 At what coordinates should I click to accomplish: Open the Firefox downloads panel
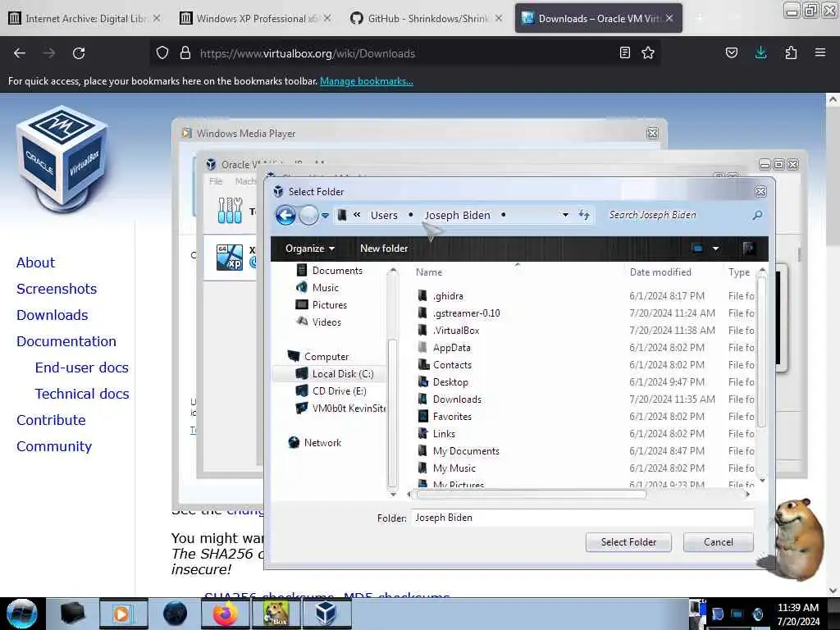pyautogui.click(x=760, y=52)
